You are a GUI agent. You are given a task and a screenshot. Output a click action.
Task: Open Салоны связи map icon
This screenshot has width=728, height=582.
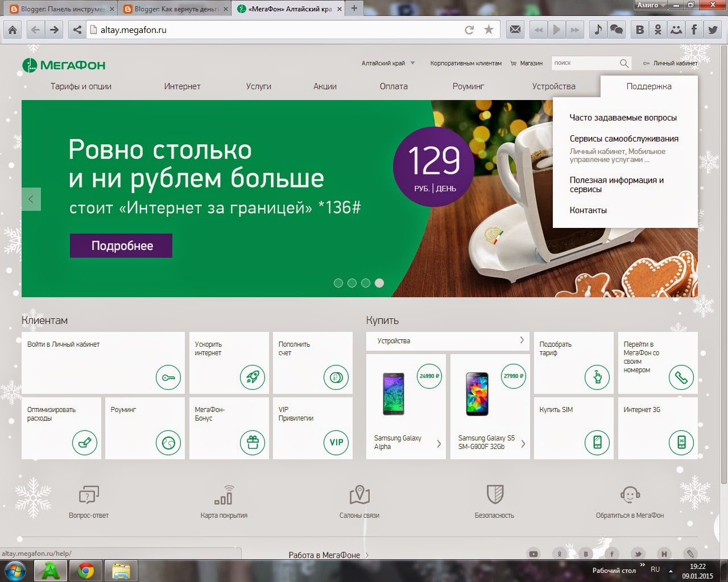tap(359, 494)
